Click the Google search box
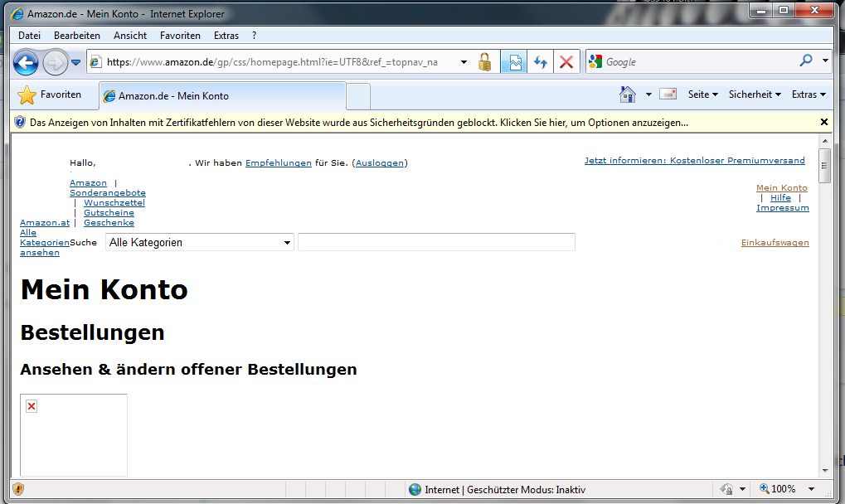845x504 pixels. coord(700,61)
